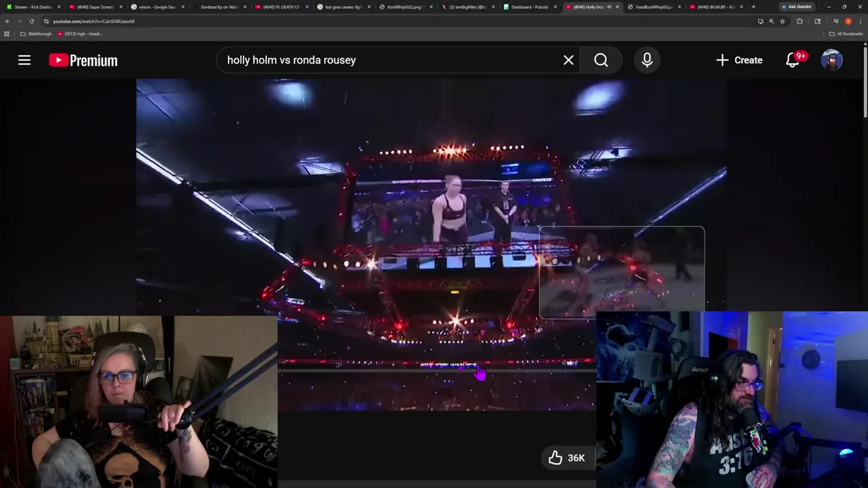This screenshot has width=868, height=488.
Task: Focus the youtube.com address bar URL
Action: coord(94,21)
